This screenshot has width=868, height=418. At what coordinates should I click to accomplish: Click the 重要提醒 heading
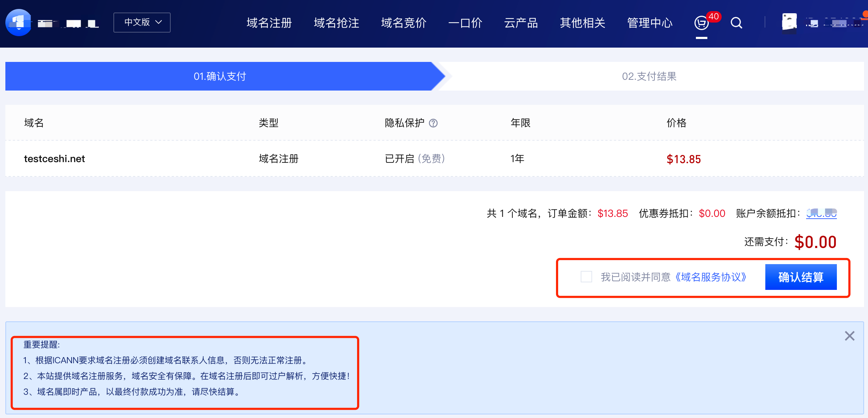pos(42,344)
